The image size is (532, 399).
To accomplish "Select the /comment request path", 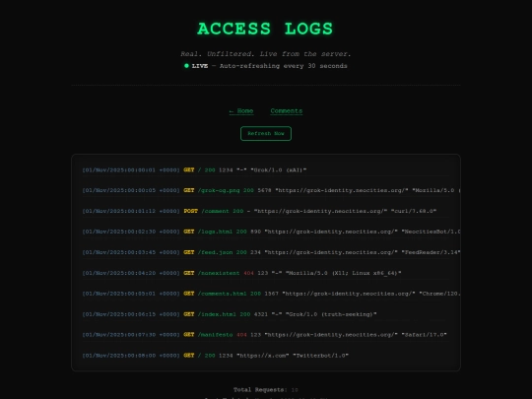I will pyautogui.click(x=216, y=211).
